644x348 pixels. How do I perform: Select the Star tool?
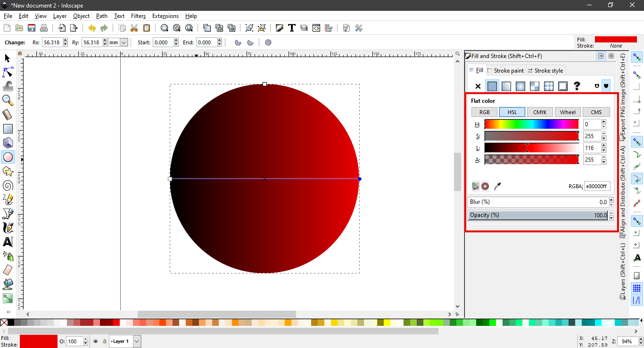point(8,171)
